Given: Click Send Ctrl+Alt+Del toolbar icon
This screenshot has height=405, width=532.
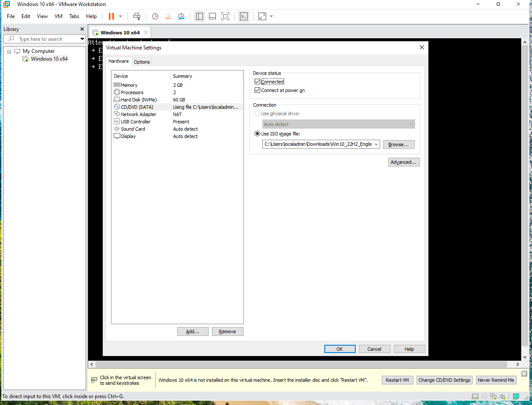Looking at the screenshot, I should click(x=137, y=16).
